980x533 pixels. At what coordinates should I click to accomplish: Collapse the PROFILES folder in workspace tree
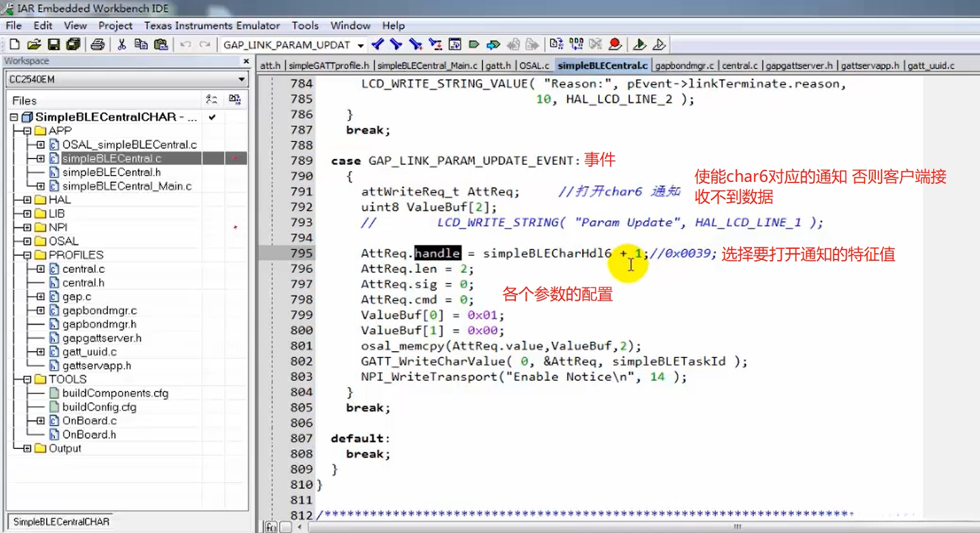pos(27,255)
